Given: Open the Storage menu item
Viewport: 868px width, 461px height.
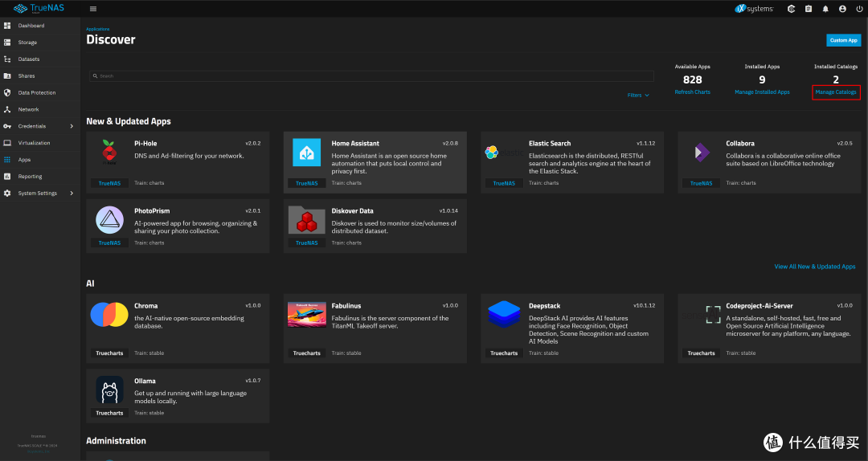Looking at the screenshot, I should pyautogui.click(x=40, y=42).
